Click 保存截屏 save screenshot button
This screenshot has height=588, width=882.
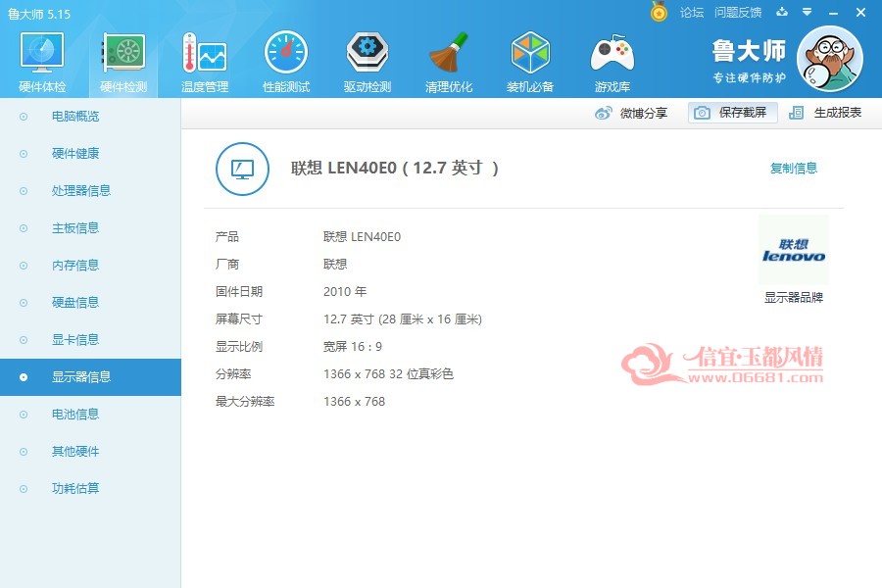point(733,113)
